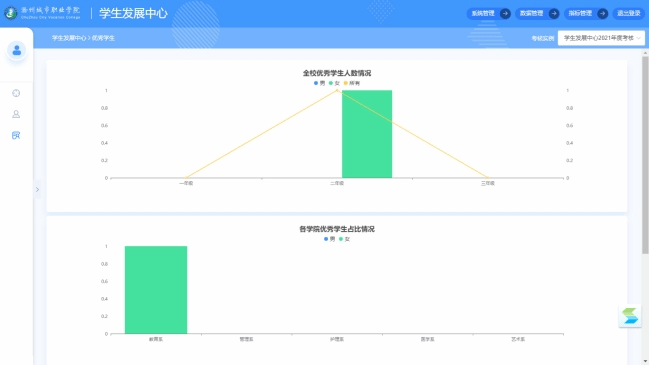Select the compass-style sidebar icon
Viewport: 649px width, 365px height.
[x=16, y=93]
